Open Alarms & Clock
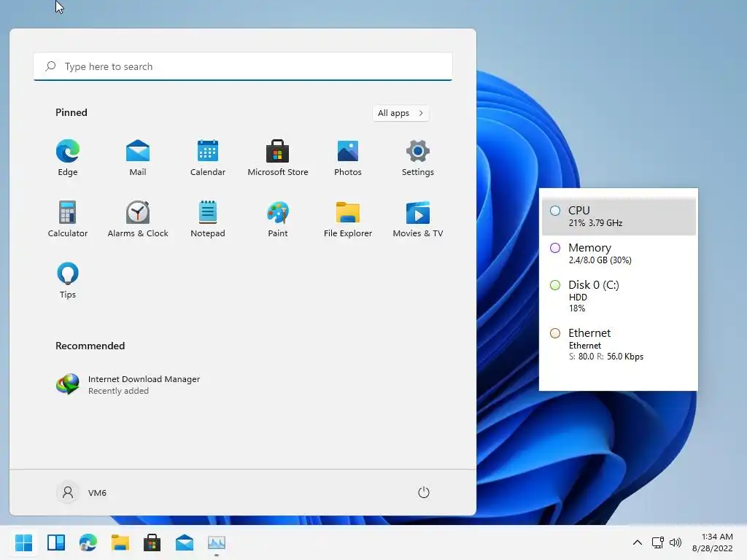Screen dimensions: 747x560 tap(138, 219)
